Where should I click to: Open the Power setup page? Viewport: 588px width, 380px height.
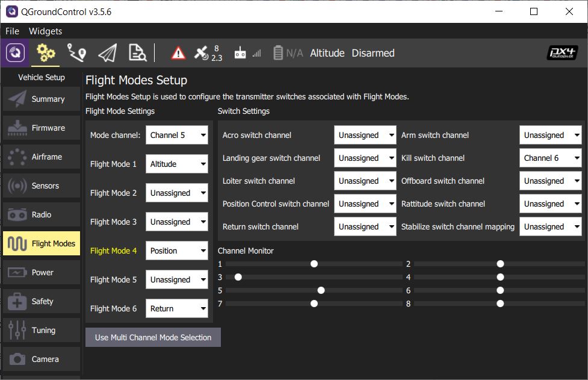pyautogui.click(x=42, y=272)
